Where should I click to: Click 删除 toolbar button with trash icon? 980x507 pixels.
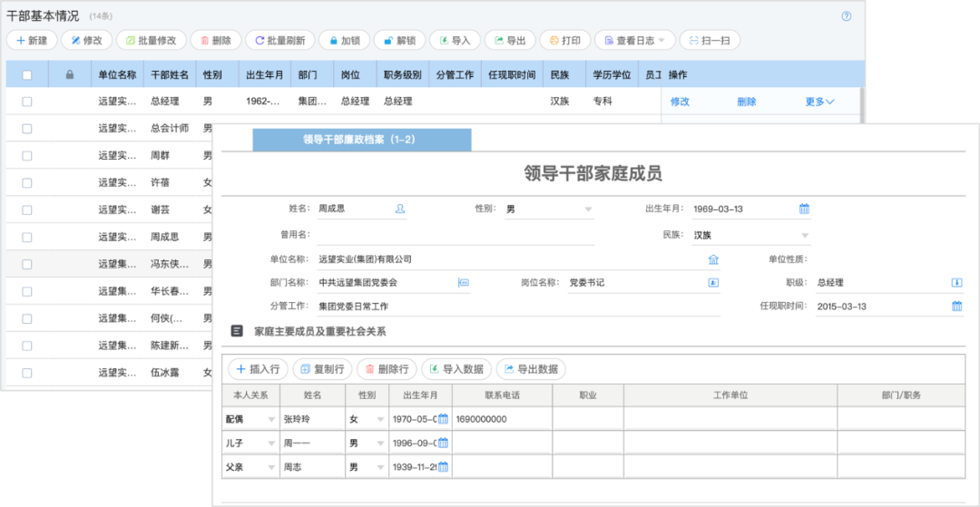point(216,40)
